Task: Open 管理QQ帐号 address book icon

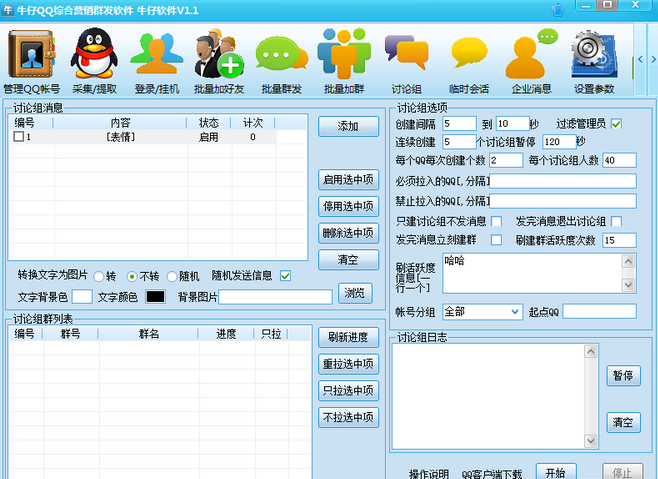Action: (x=31, y=54)
